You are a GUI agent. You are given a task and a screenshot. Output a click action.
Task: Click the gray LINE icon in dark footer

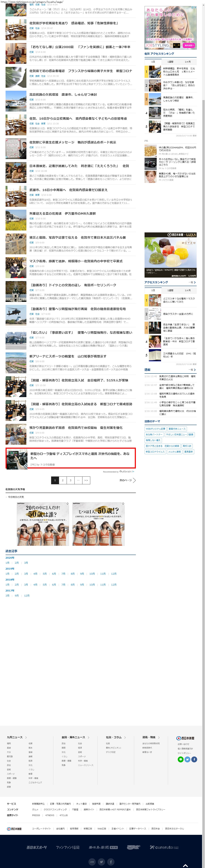pos(92,862)
